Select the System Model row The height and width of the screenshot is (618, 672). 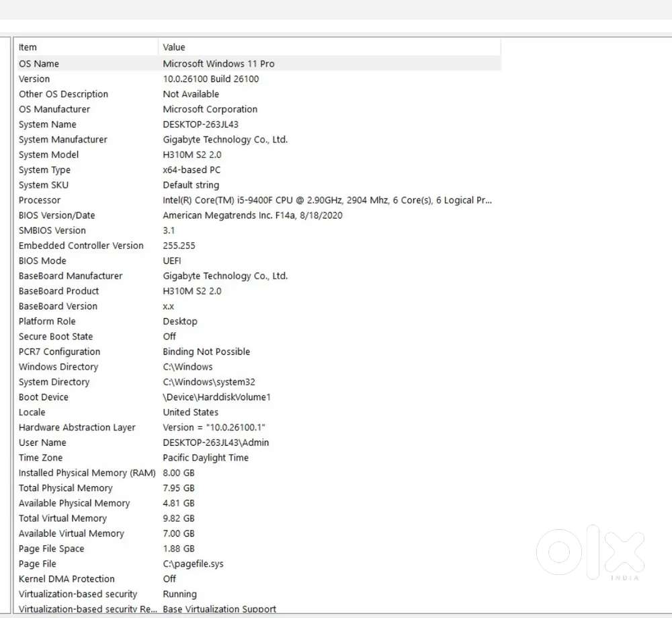pyautogui.click(x=49, y=155)
